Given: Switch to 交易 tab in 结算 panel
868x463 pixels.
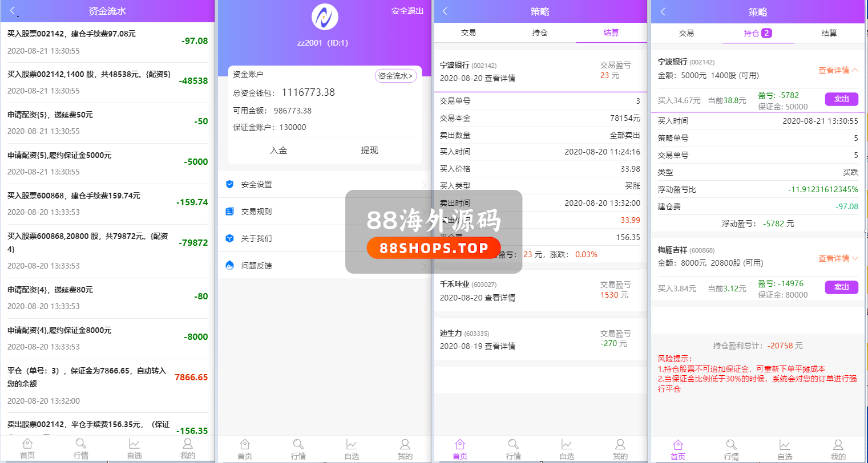Looking at the screenshot, I should tap(469, 33).
